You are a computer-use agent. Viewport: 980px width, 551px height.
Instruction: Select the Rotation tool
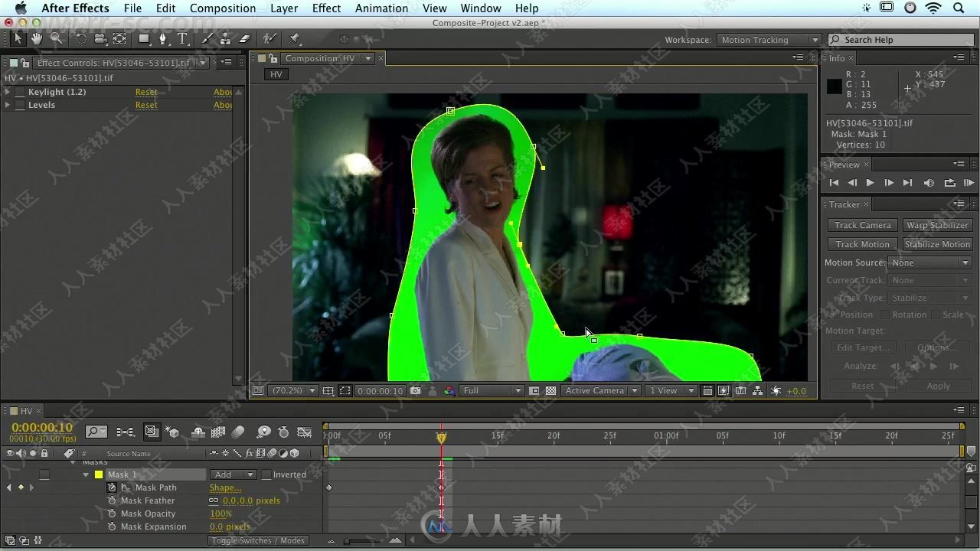pos(81,38)
